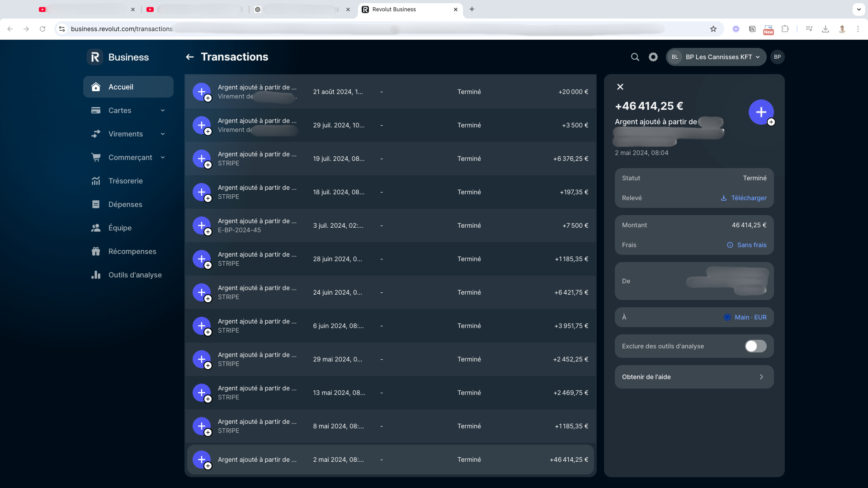868x488 pixels.
Task: Click plus icon of 6 juin 2024 transaction
Action: pyautogui.click(x=202, y=326)
